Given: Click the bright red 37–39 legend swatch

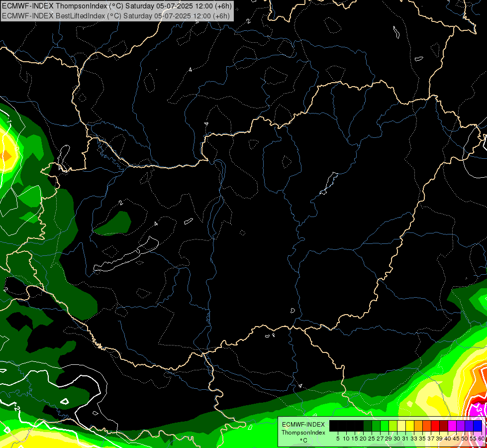Looking at the screenshot, I should pos(435,426).
